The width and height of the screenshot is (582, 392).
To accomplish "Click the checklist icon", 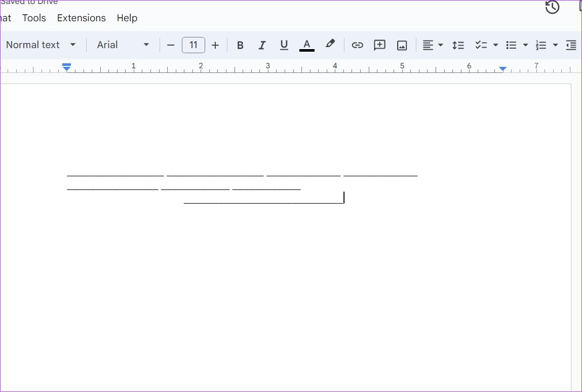I will click(481, 45).
